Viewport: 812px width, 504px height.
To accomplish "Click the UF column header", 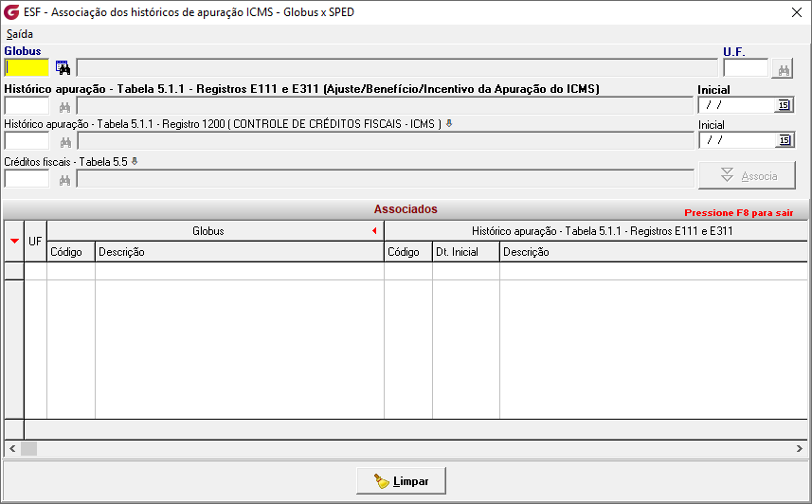I will (x=35, y=241).
